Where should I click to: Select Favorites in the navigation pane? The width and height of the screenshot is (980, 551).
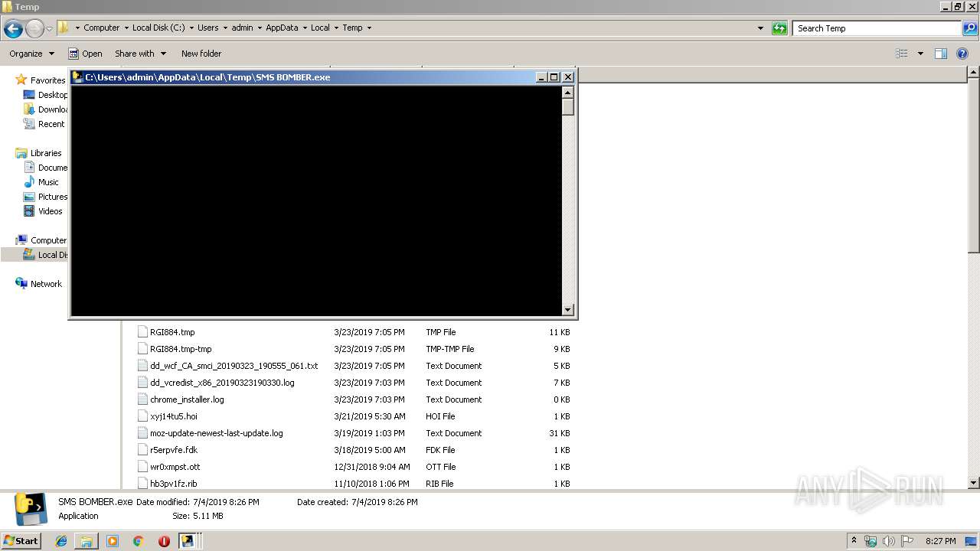pos(47,80)
